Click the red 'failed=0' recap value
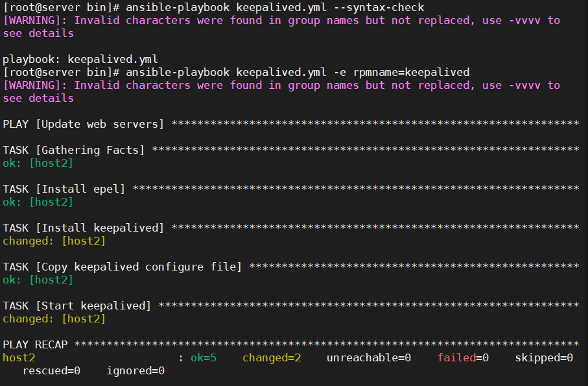The width and height of the screenshot is (588, 386). pos(463,358)
